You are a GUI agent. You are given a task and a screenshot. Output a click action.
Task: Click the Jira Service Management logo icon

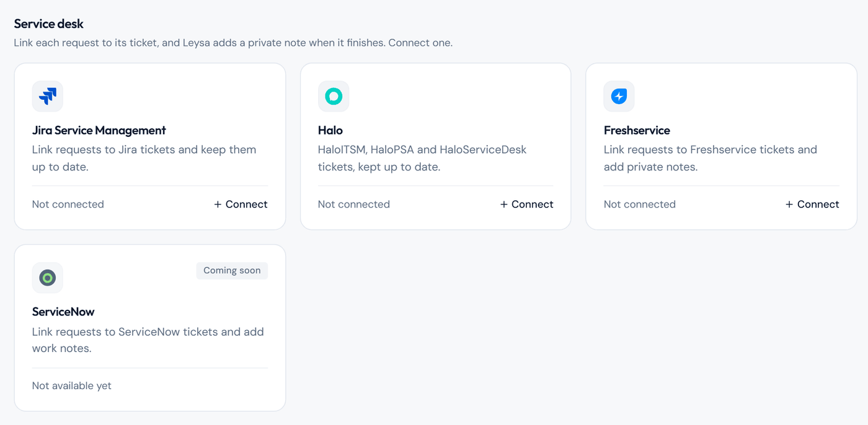point(48,96)
